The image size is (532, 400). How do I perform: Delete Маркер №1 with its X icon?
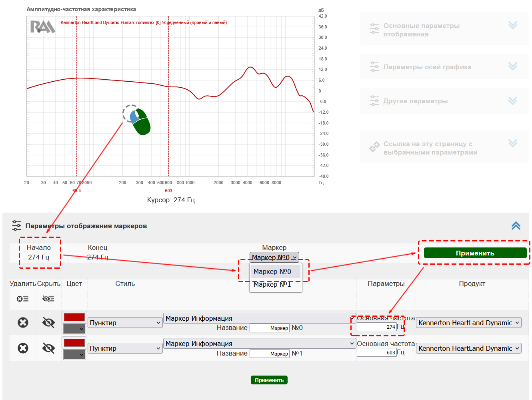tap(23, 348)
